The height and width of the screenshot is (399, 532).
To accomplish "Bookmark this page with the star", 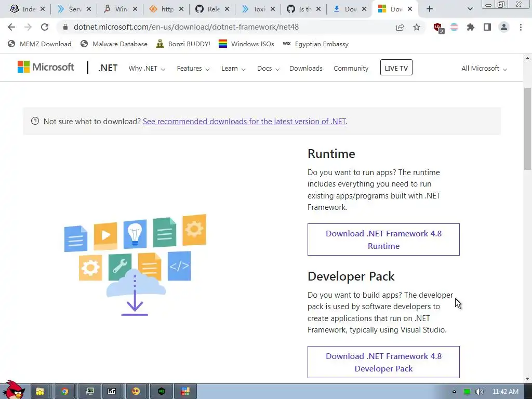I will click(417, 27).
